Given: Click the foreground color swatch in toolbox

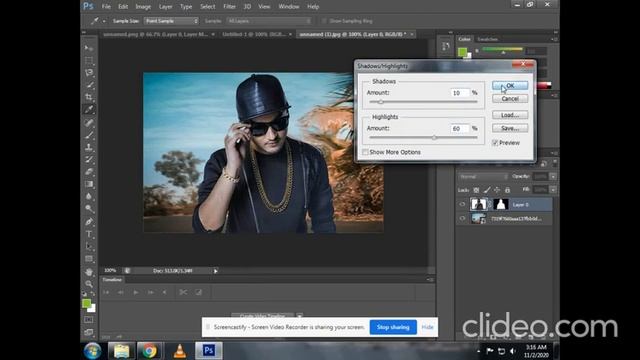Looking at the screenshot, I should 86,303.
